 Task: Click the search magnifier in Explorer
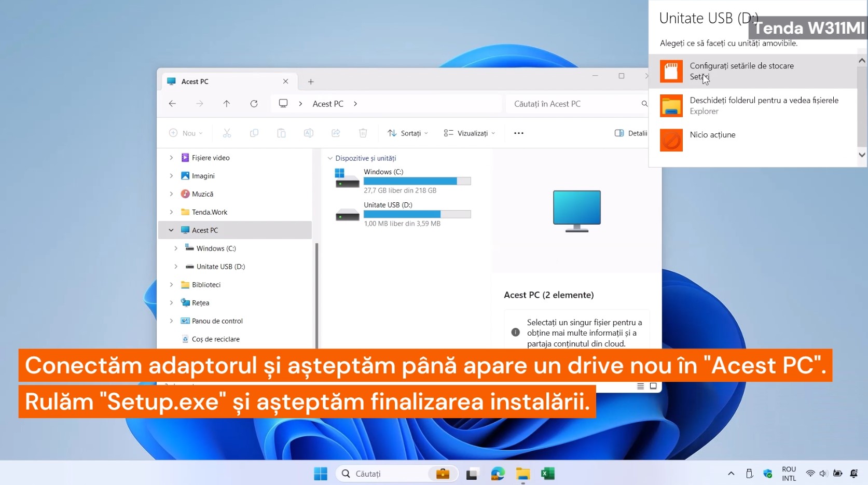pos(644,104)
